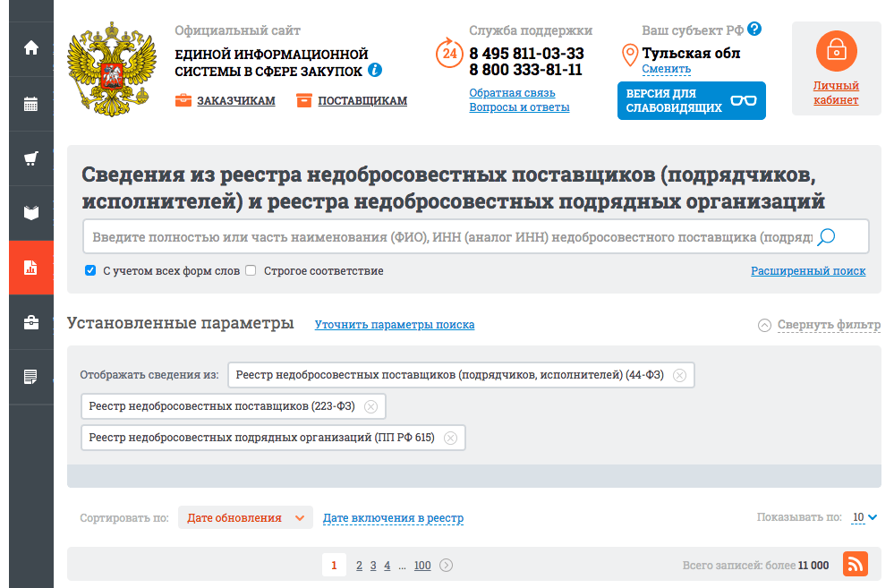Open the ЗАКАЗЧИКАМ menu
Screen dimensions: 894x588
236,101
